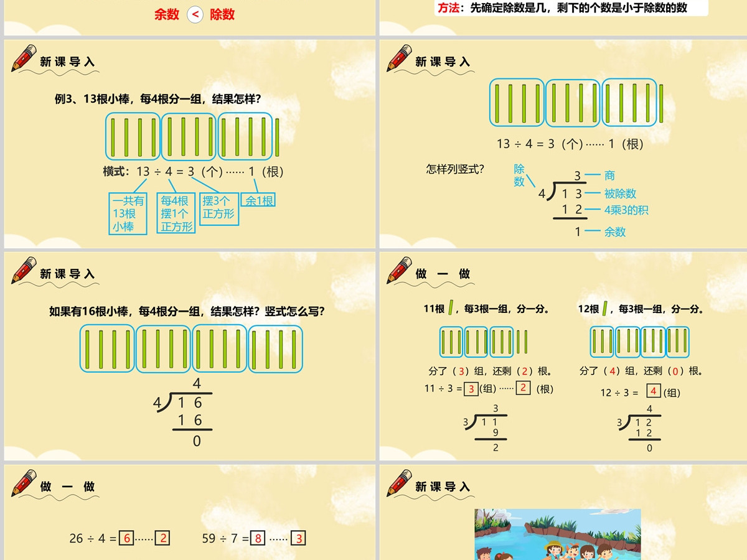Open the cartoon children by the river picture
The height and width of the screenshot is (560, 747).
(558, 534)
